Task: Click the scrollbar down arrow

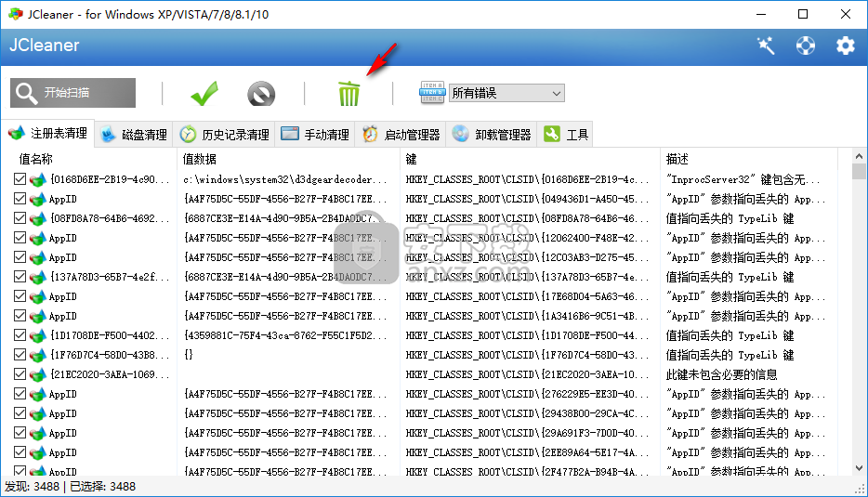Action: (859, 468)
